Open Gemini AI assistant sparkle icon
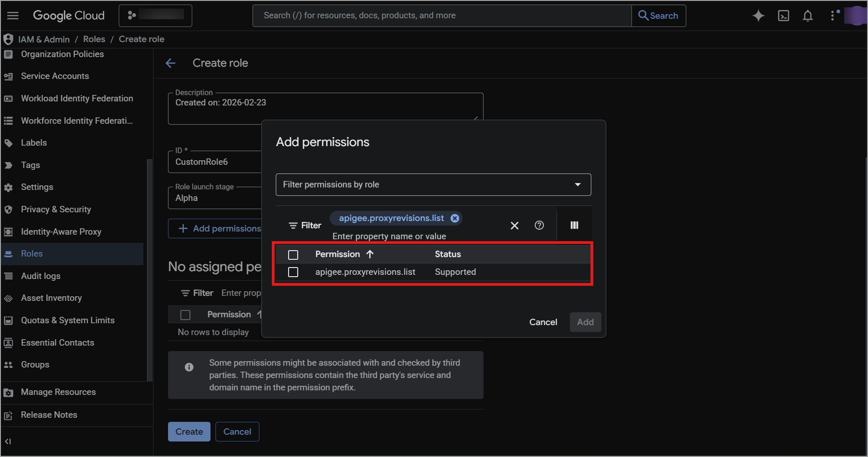868x457 pixels. (x=758, y=16)
